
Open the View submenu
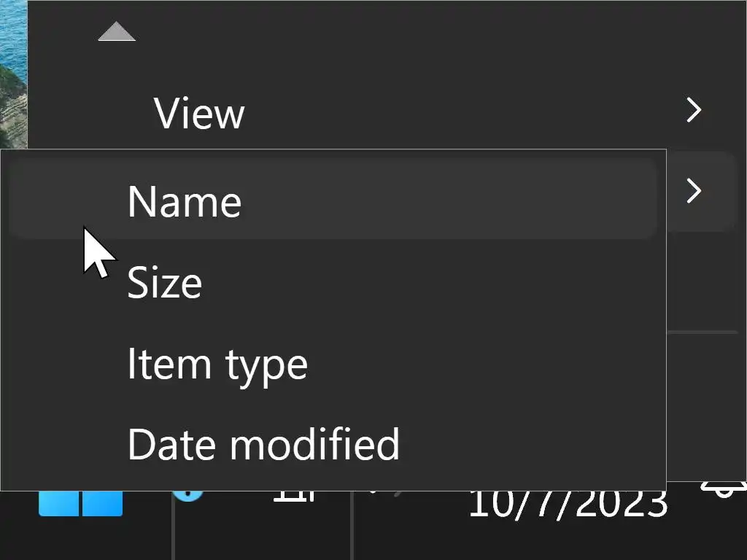[x=199, y=113]
